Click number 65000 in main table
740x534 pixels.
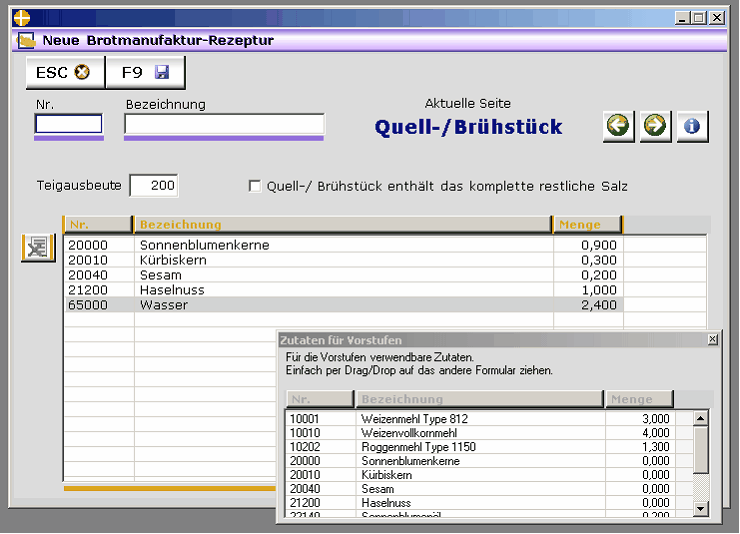(x=88, y=305)
